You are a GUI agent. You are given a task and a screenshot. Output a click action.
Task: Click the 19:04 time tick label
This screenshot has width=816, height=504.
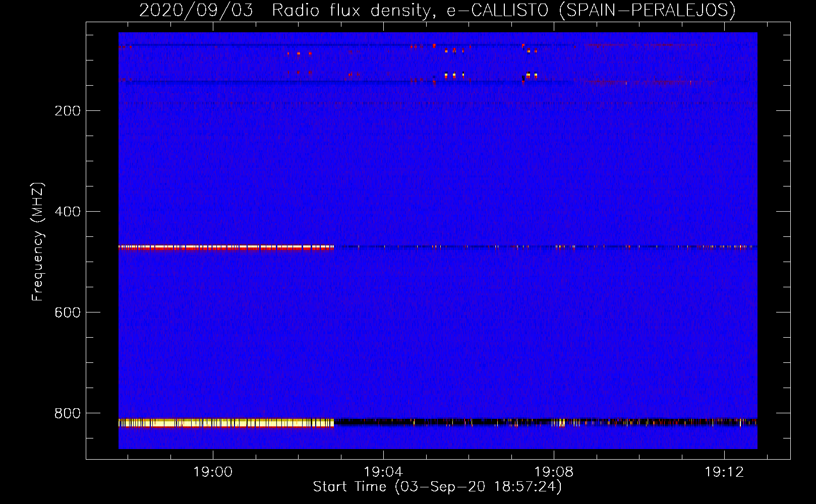coord(383,472)
